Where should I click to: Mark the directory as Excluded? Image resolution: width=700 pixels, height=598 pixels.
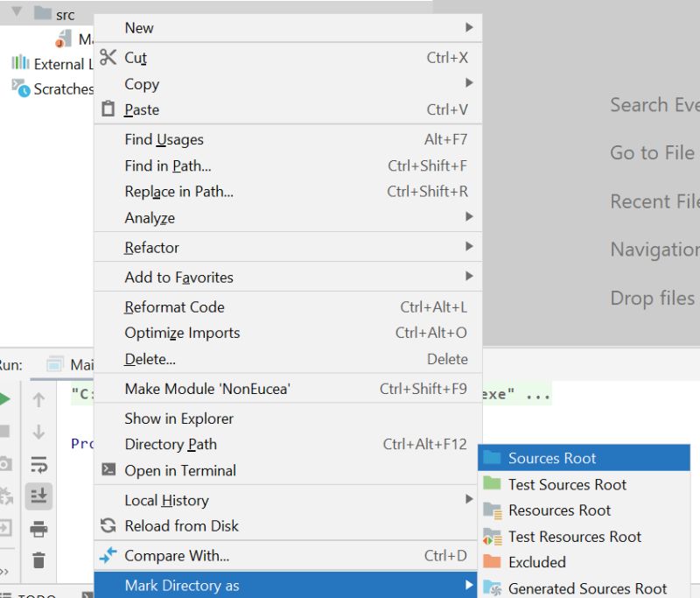pos(537,562)
